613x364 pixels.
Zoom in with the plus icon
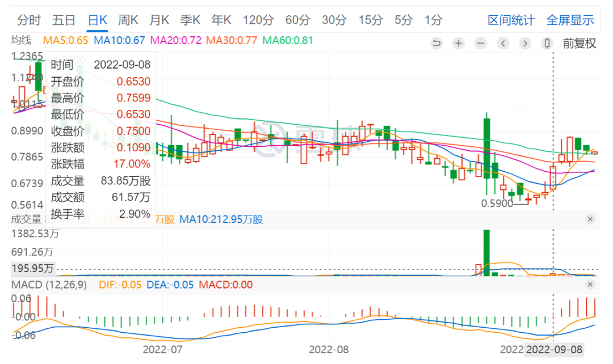click(x=459, y=43)
